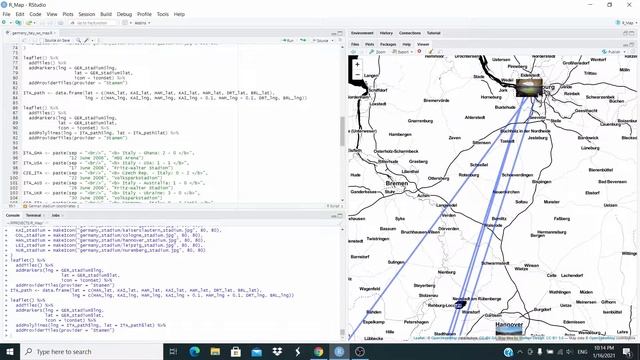This screenshot has width=640, height=360.
Task: Open the Plots menu in menu bar
Action: (x=68, y=14)
